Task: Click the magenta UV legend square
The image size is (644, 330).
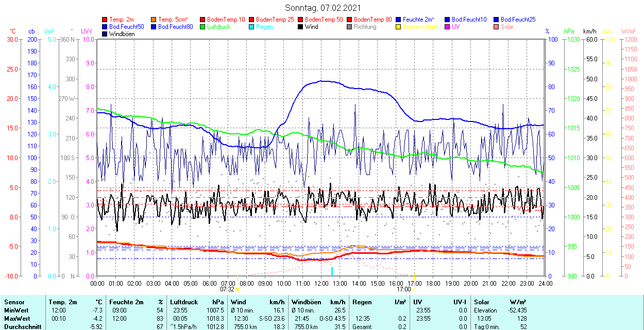Action: click(x=448, y=27)
